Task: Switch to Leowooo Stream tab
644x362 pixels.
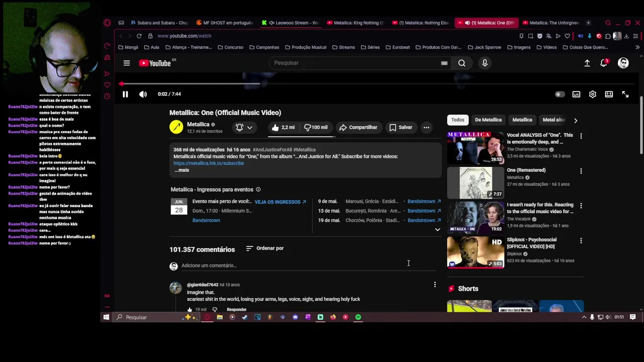Action: (x=290, y=23)
